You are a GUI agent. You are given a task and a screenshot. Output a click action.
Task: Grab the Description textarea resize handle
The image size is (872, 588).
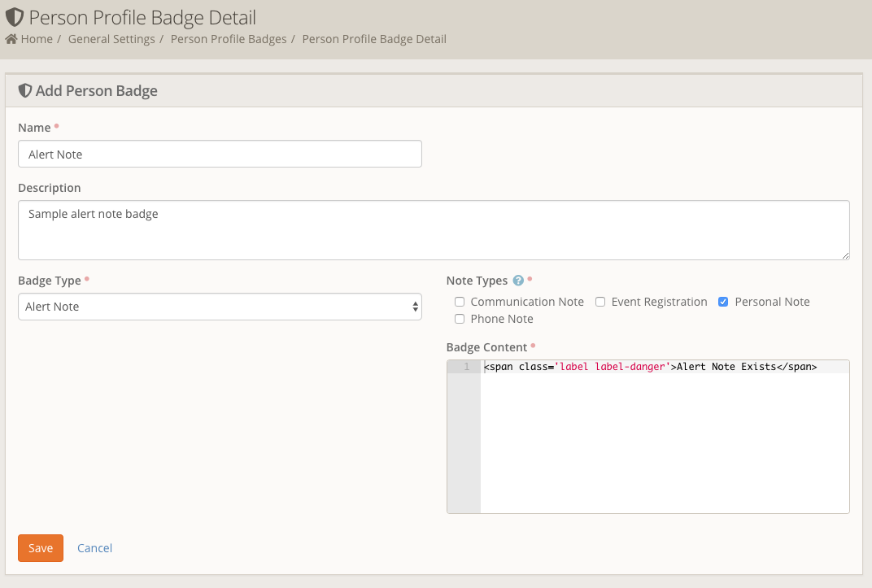(x=845, y=255)
